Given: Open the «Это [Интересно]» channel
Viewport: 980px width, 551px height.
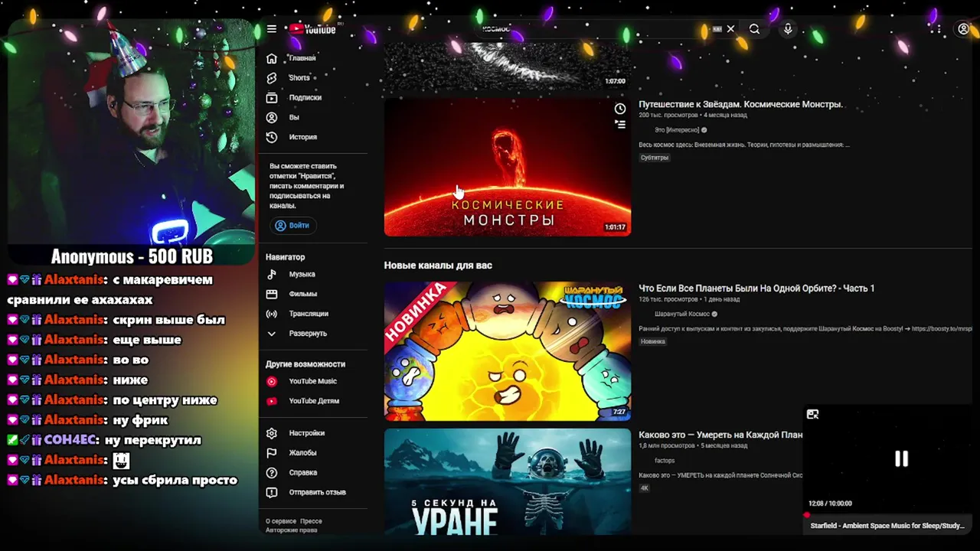Looking at the screenshot, I should 677,130.
